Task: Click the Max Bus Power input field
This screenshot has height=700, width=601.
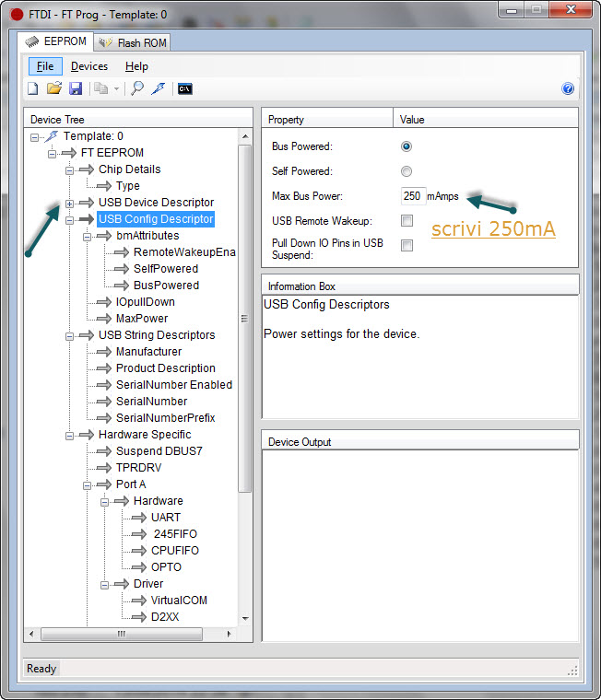Action: [x=413, y=196]
